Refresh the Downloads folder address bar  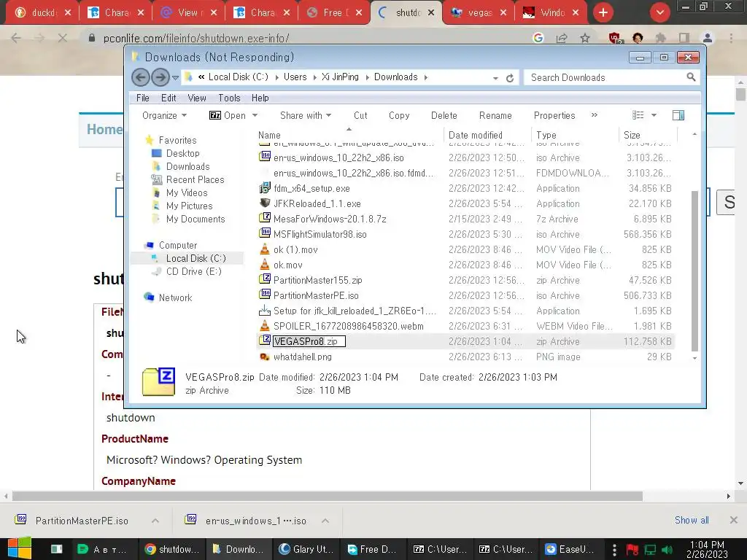pos(510,78)
